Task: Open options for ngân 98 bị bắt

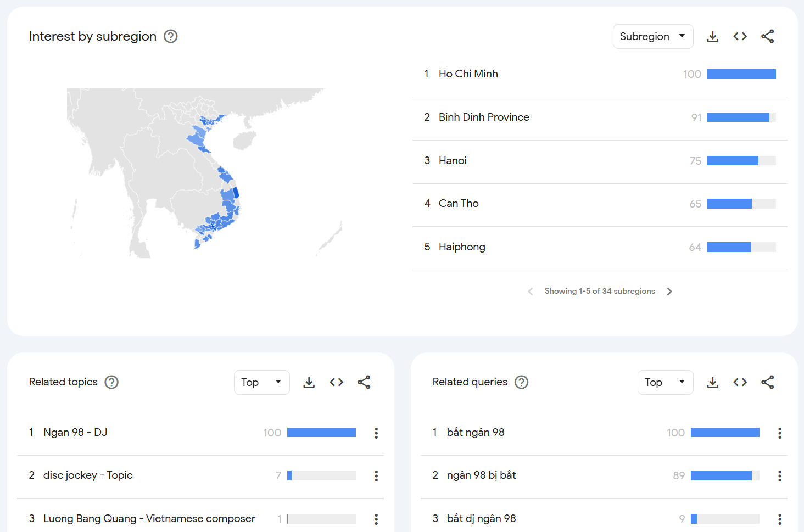Action: (x=779, y=476)
